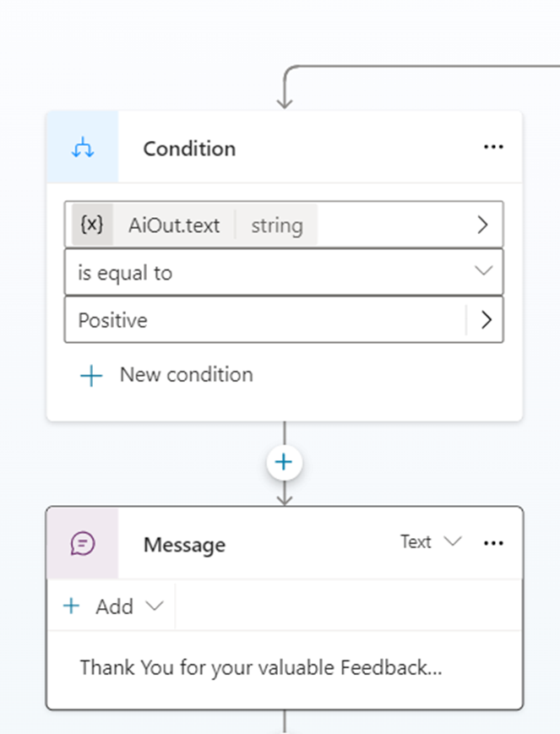Click the Add label in Message node
The width and height of the screenshot is (560, 734).
click(x=114, y=606)
